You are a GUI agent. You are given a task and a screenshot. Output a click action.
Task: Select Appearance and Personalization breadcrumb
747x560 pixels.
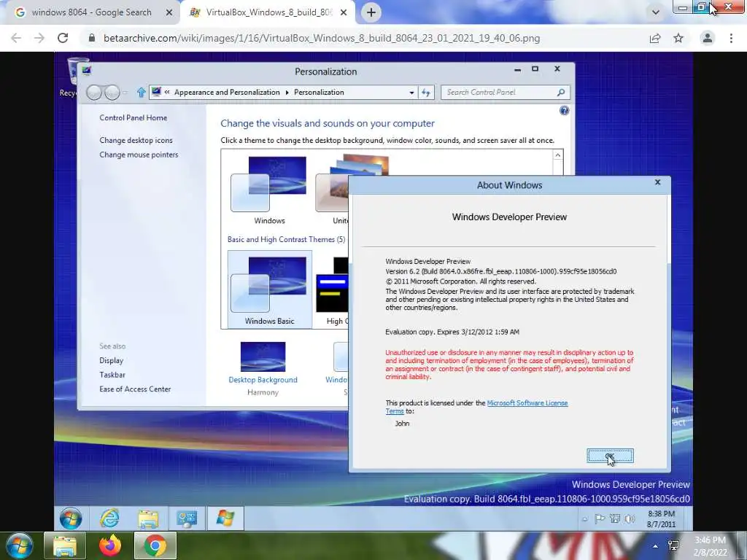(227, 93)
